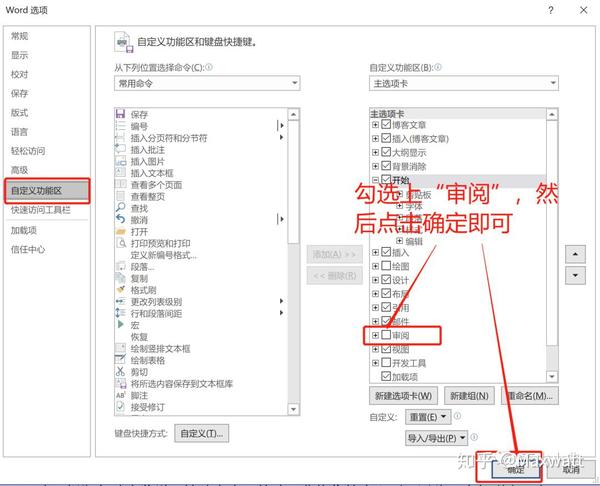
Task: Check the 绘图 (Draw) checkbox
Action: pos(386,266)
